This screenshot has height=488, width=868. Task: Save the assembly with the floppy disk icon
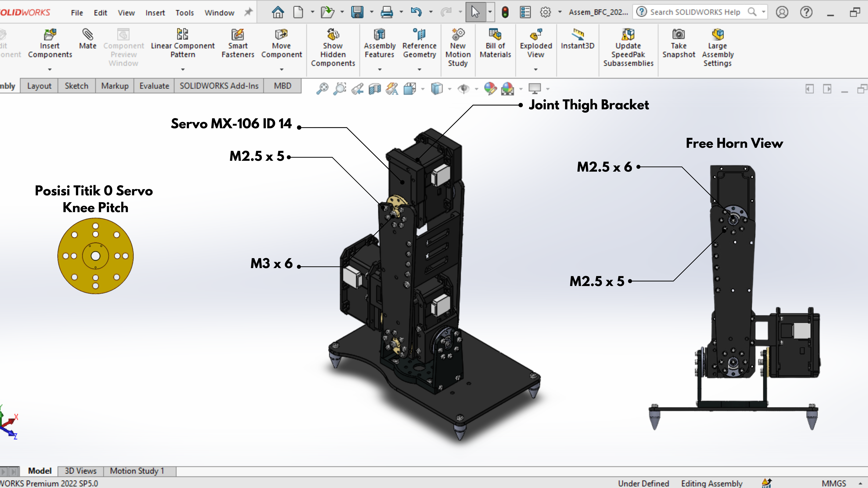tap(357, 12)
